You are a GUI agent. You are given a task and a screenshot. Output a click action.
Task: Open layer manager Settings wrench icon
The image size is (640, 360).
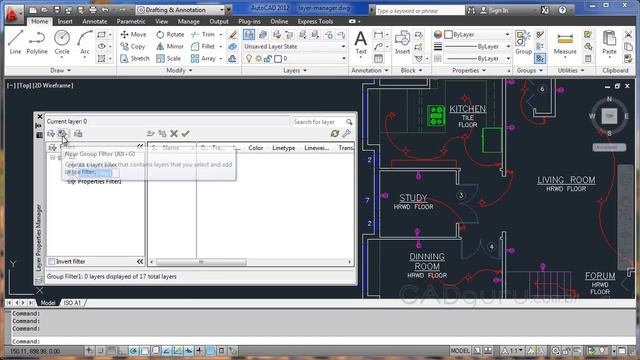coord(347,133)
